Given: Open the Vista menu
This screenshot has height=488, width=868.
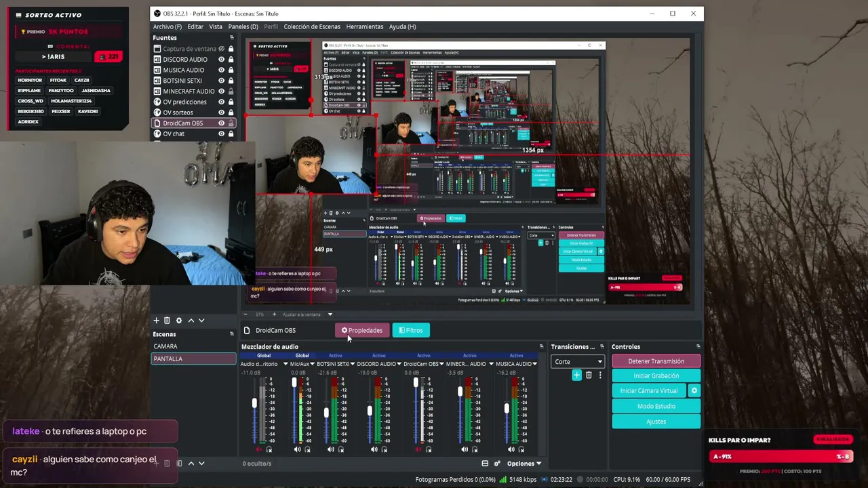Looking at the screenshot, I should (216, 26).
